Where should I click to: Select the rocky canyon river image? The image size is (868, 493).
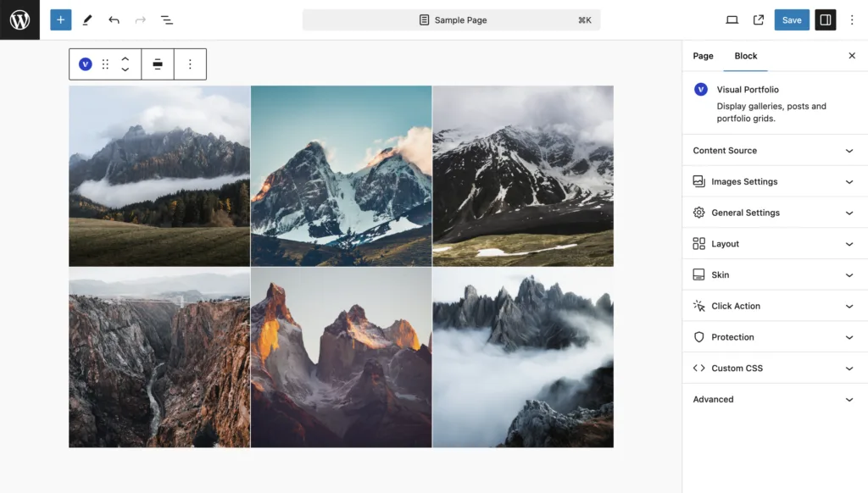(159, 357)
